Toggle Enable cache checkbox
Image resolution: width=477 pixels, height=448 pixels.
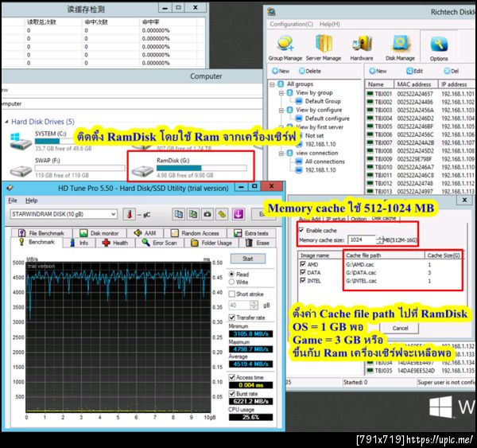[x=301, y=230]
